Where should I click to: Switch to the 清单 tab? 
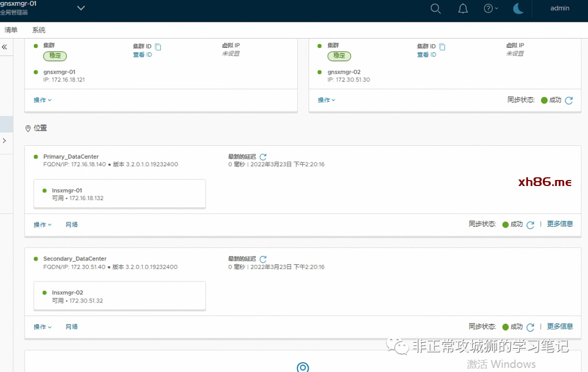[11, 30]
